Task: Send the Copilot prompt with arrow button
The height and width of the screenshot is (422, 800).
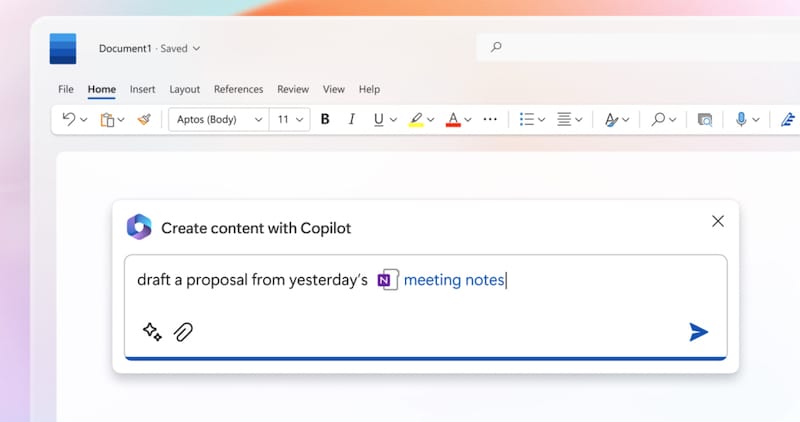Action: tap(698, 332)
